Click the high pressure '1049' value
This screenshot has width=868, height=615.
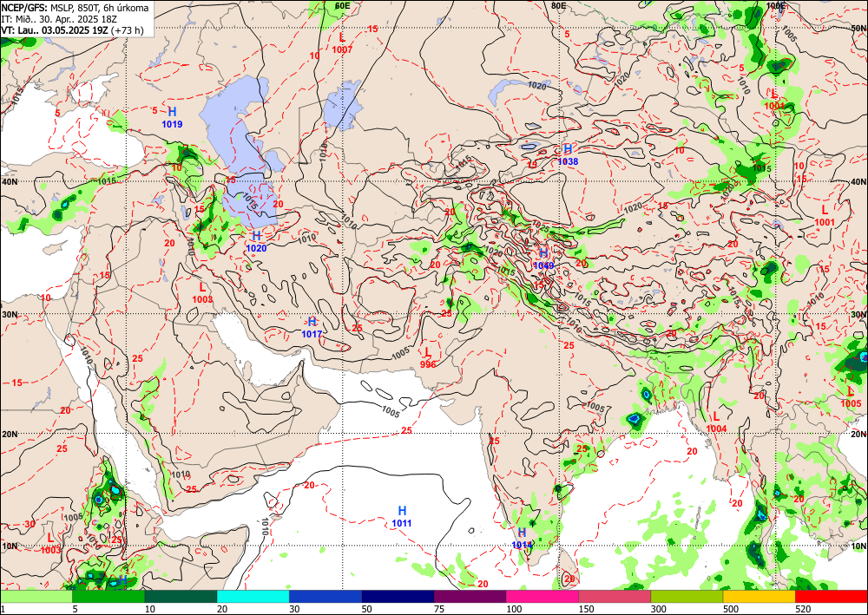543,265
